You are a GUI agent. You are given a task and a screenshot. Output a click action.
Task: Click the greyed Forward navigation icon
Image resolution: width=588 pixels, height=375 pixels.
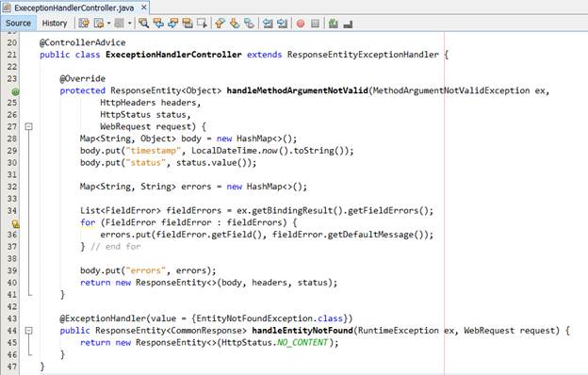tap(120, 24)
